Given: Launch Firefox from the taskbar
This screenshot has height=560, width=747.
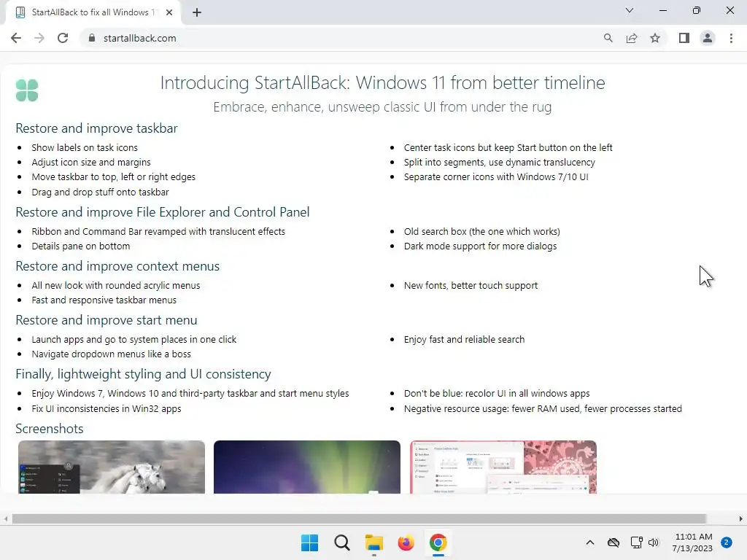Looking at the screenshot, I should click(406, 542).
